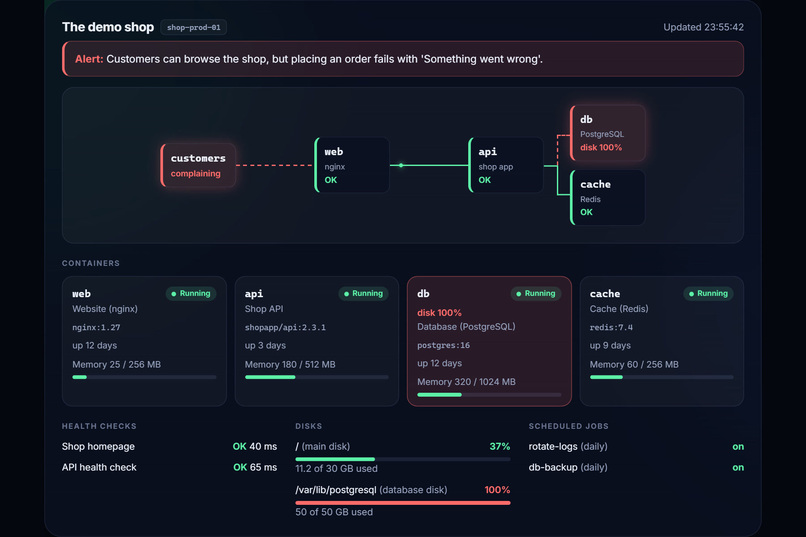Click the '/ (main disk)' label
The width and height of the screenshot is (806, 537).
323,447
